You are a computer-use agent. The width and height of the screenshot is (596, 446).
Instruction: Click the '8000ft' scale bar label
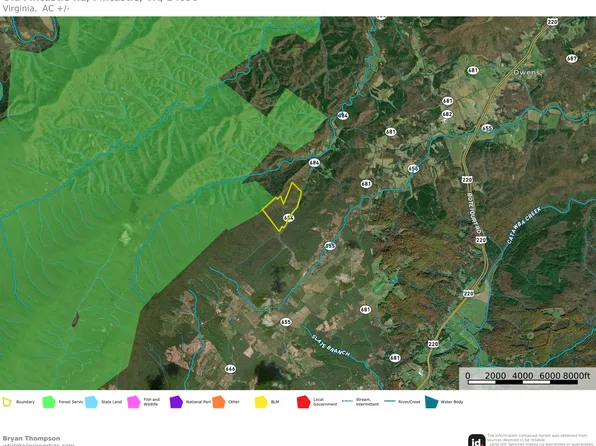[x=577, y=376]
